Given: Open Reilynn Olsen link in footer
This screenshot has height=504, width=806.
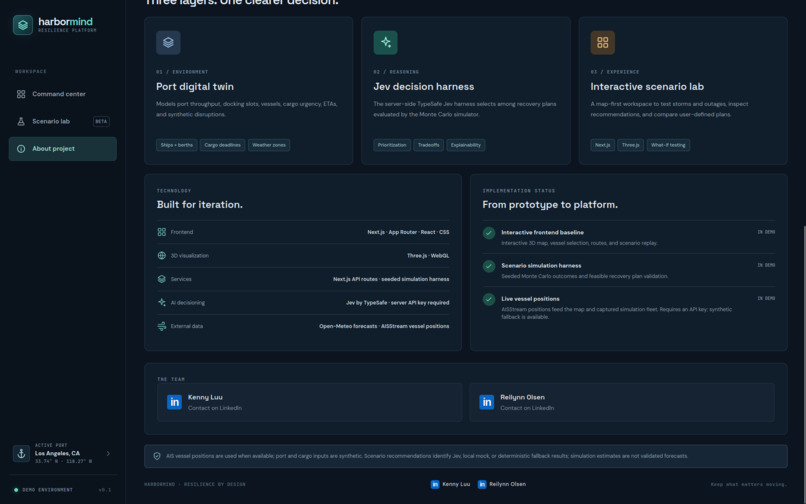Looking at the screenshot, I should click(x=502, y=484).
